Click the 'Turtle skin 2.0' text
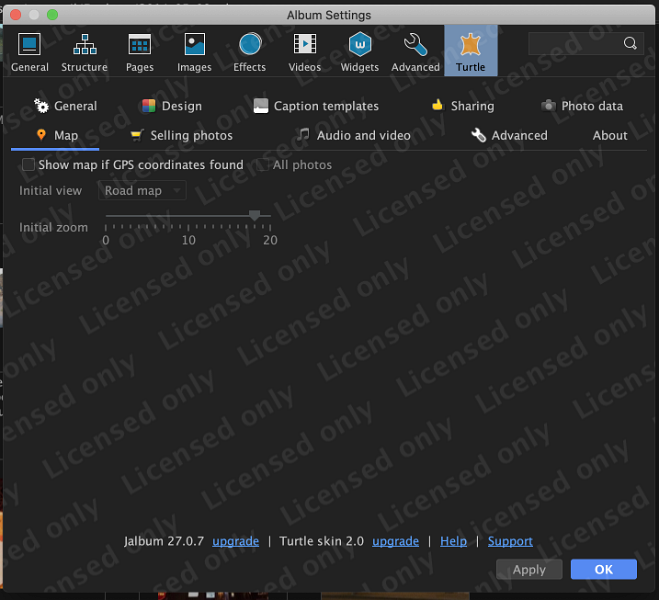659x600 pixels. [x=322, y=541]
